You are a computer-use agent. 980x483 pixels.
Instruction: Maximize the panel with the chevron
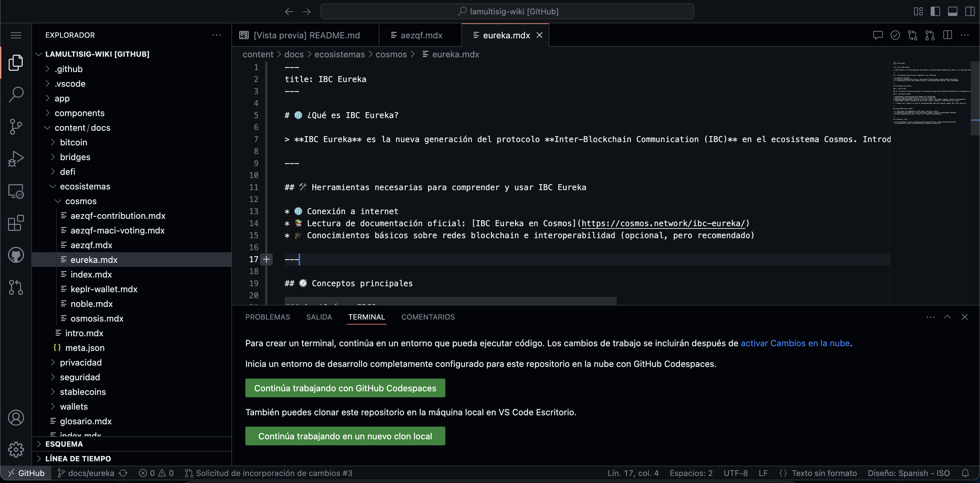947,317
